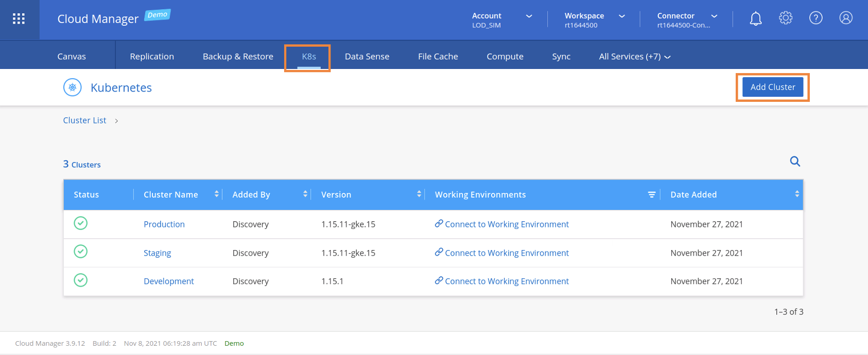Open the notifications bell icon
Image resolution: width=868 pixels, height=355 pixels.
pyautogui.click(x=755, y=19)
